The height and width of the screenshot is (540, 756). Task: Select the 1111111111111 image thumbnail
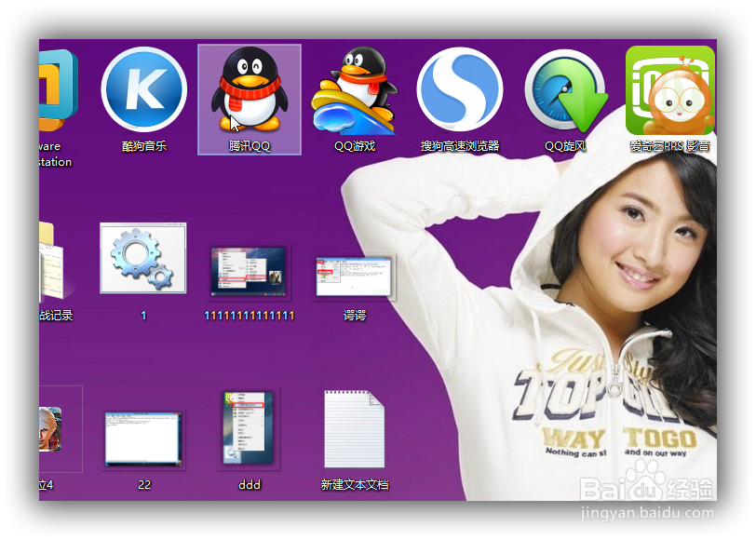[x=250, y=271]
